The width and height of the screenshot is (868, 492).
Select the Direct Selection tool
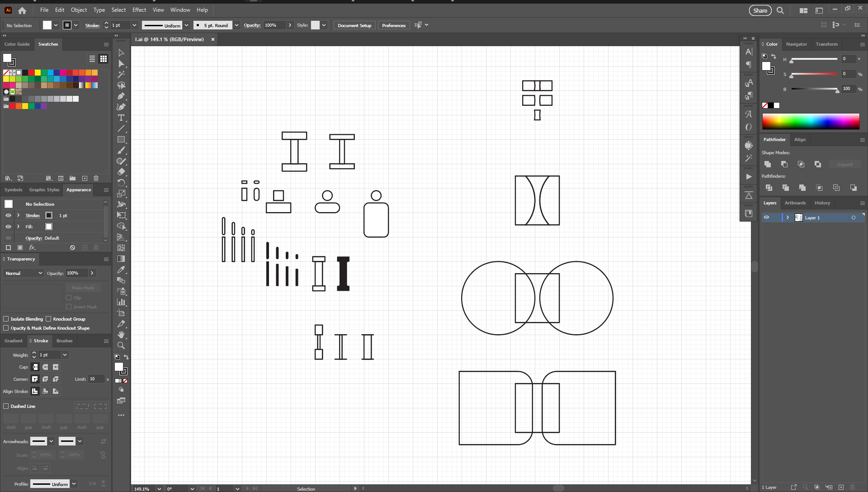[x=121, y=64]
